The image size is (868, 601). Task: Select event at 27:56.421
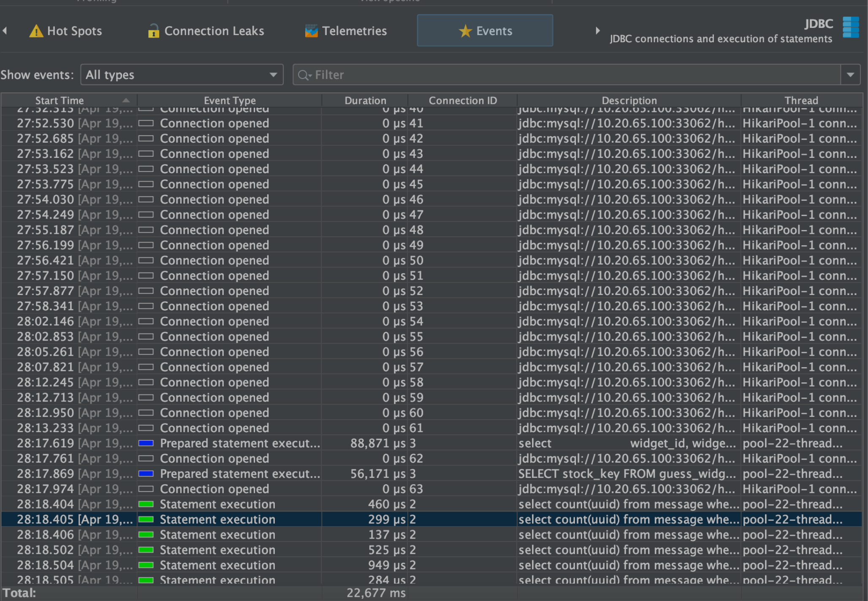pyautogui.click(x=431, y=260)
